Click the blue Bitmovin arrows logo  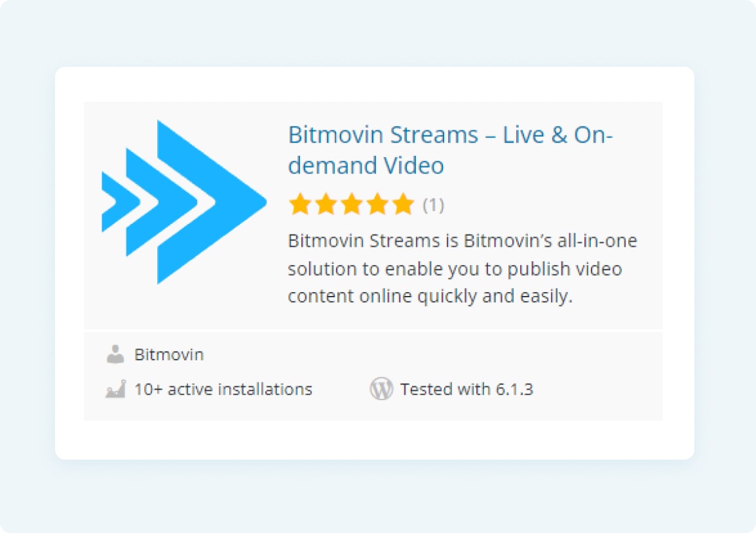click(184, 202)
